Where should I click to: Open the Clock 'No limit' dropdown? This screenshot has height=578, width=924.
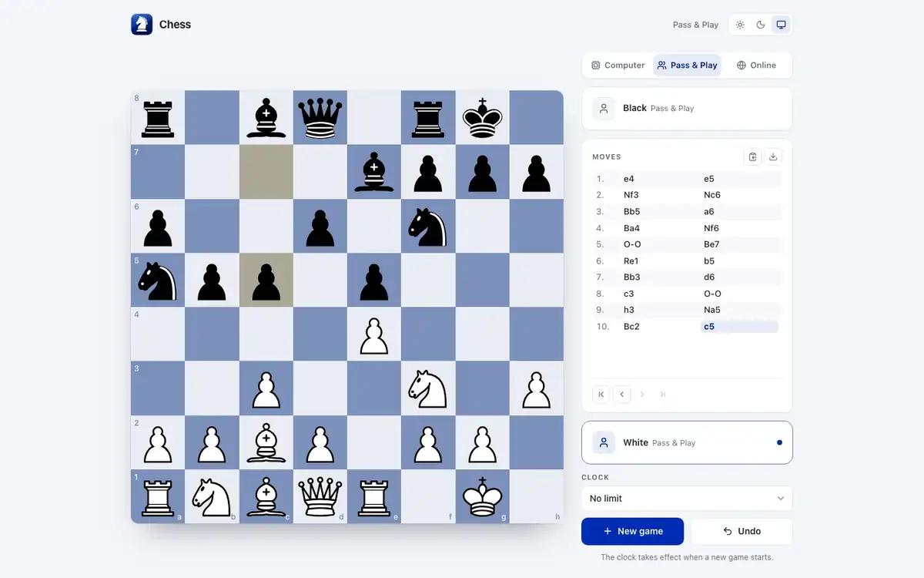coord(687,499)
